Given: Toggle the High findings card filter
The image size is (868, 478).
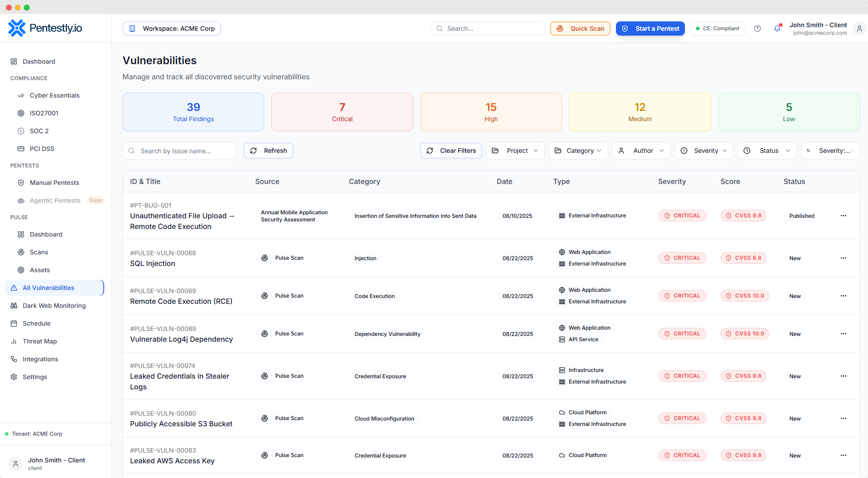Looking at the screenshot, I should pos(491,112).
